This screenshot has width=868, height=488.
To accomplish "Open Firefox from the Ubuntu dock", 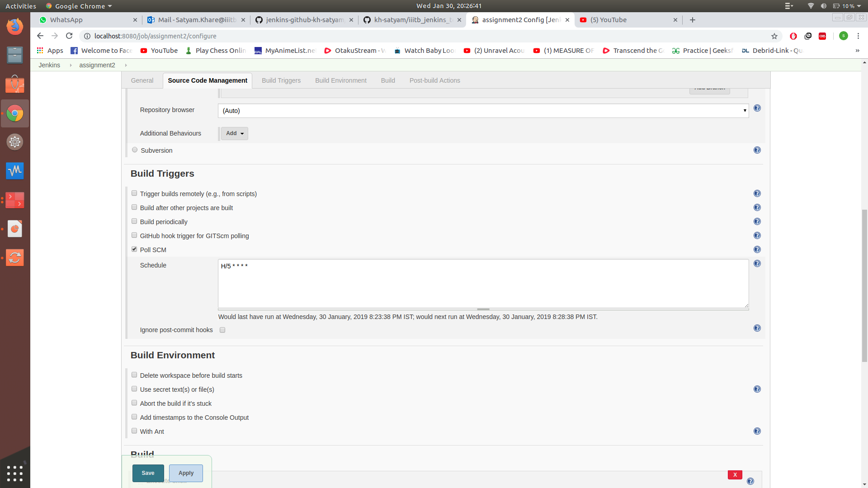I will 15,27.
